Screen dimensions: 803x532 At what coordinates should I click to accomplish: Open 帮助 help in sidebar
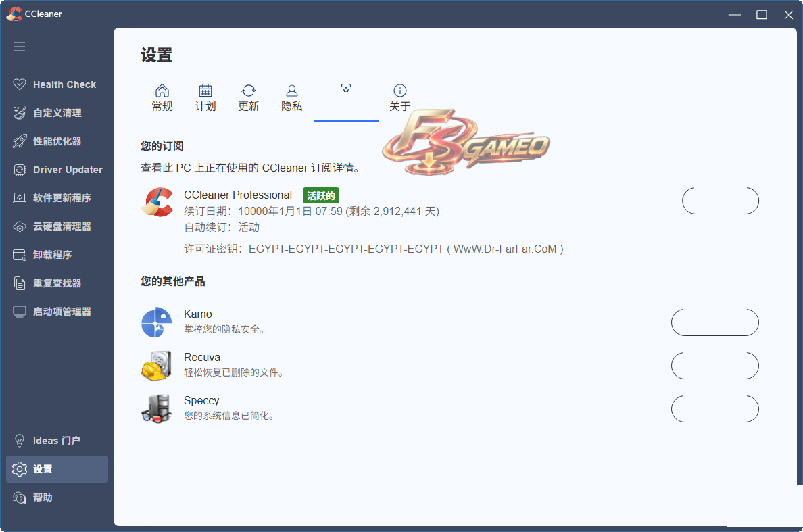point(57,498)
